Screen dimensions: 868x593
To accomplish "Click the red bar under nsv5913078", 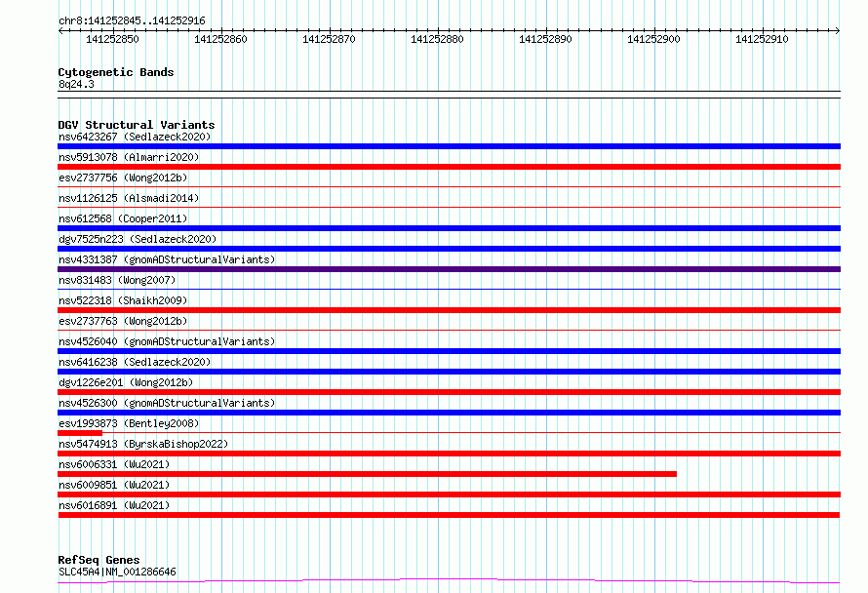I will click(x=449, y=167).
